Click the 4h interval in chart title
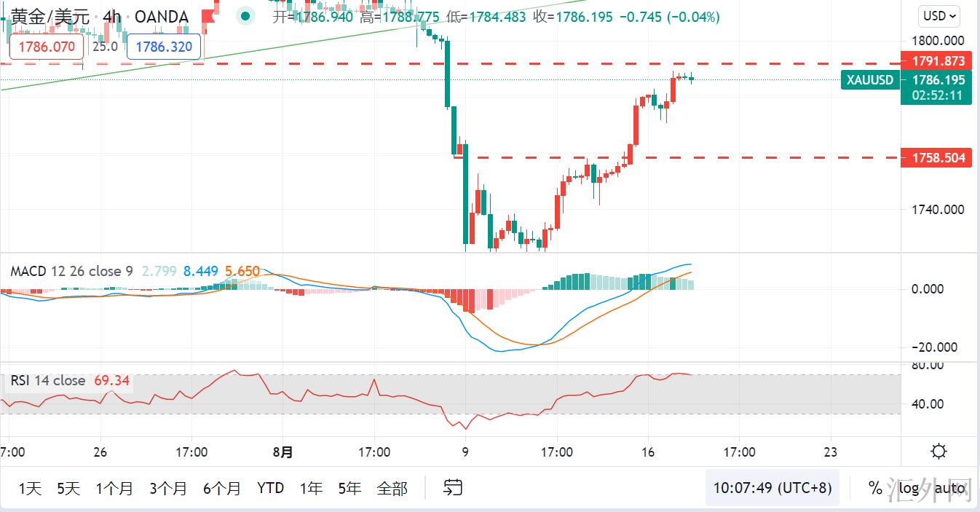 click(x=112, y=16)
